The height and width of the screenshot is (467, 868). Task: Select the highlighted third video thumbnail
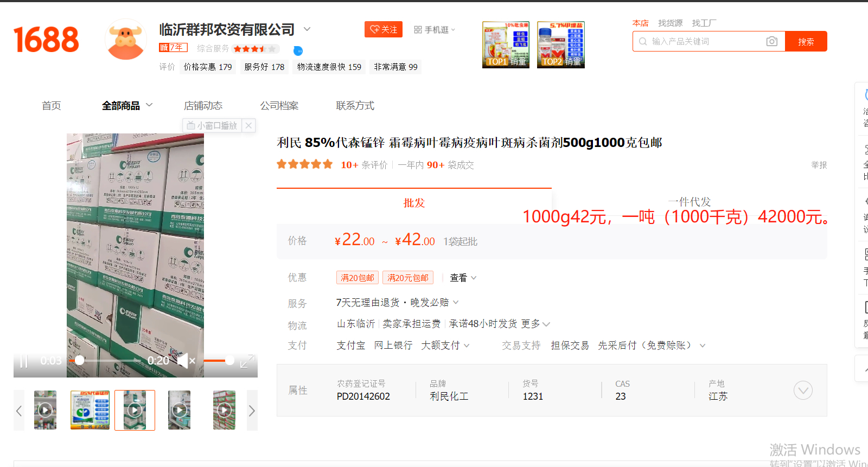(135, 410)
